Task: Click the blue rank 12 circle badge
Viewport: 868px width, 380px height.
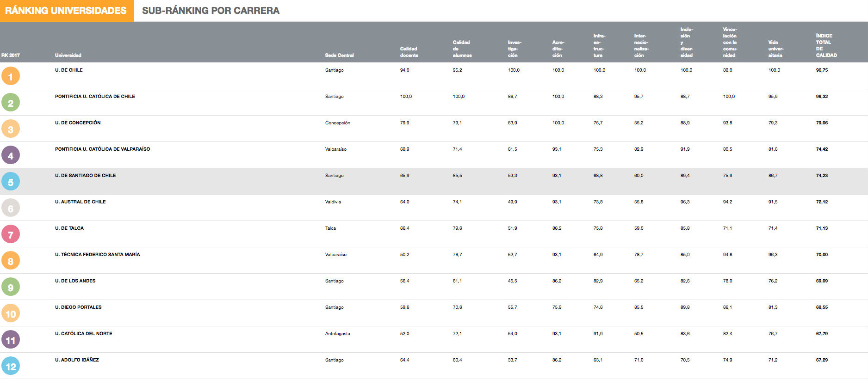Action: pos(11,366)
